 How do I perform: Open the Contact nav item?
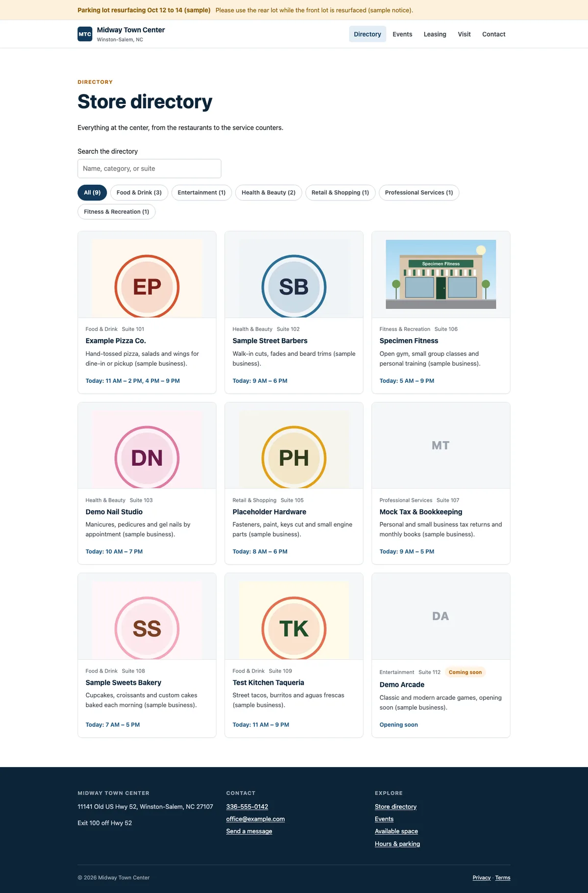494,34
